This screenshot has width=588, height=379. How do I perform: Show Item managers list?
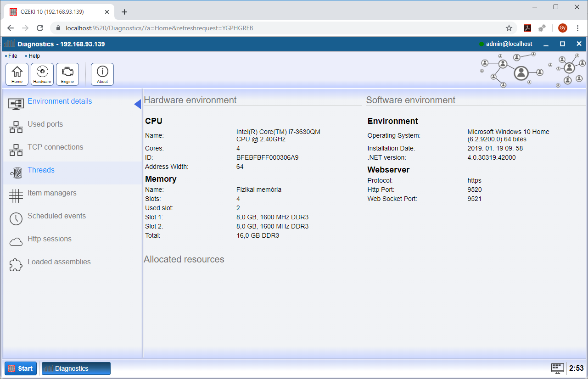[52, 193]
